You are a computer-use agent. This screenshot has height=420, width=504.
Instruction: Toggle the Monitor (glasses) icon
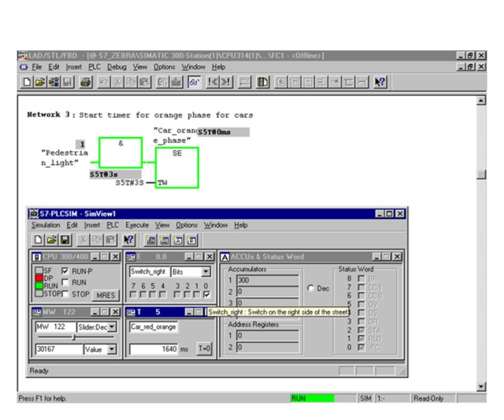[195, 83]
